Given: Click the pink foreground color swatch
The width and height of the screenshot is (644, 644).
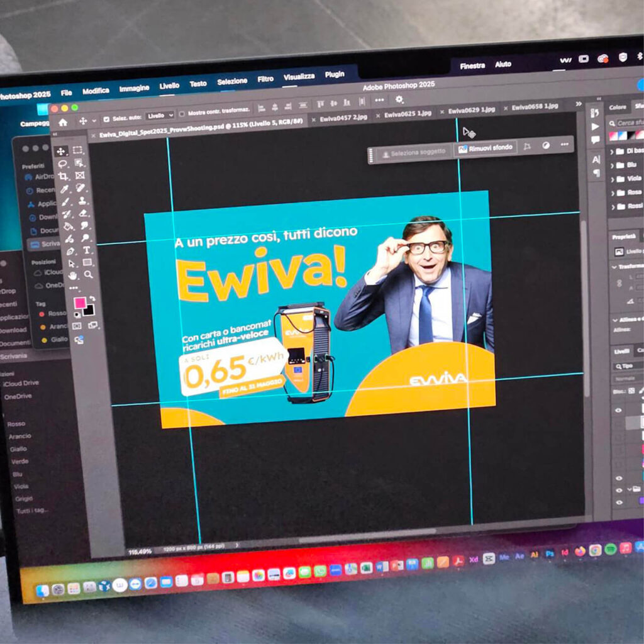Looking at the screenshot, I should click(80, 303).
